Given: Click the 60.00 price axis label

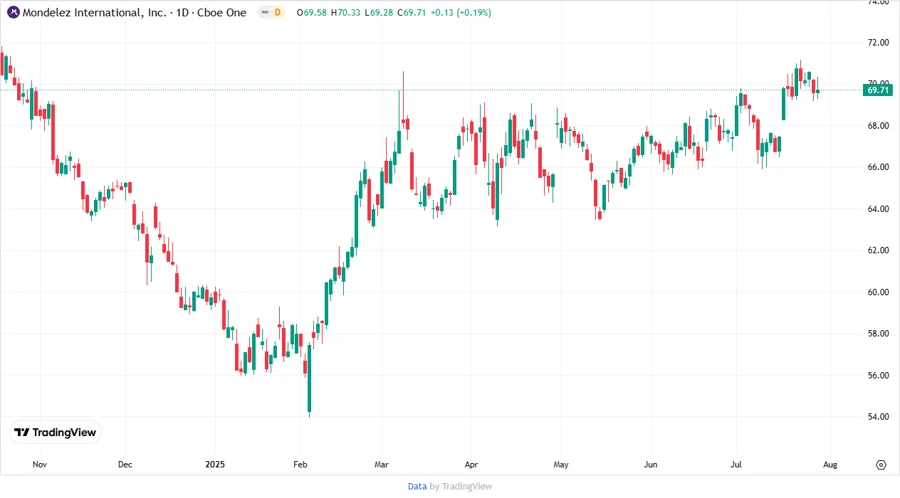Looking at the screenshot, I should pos(878,292).
